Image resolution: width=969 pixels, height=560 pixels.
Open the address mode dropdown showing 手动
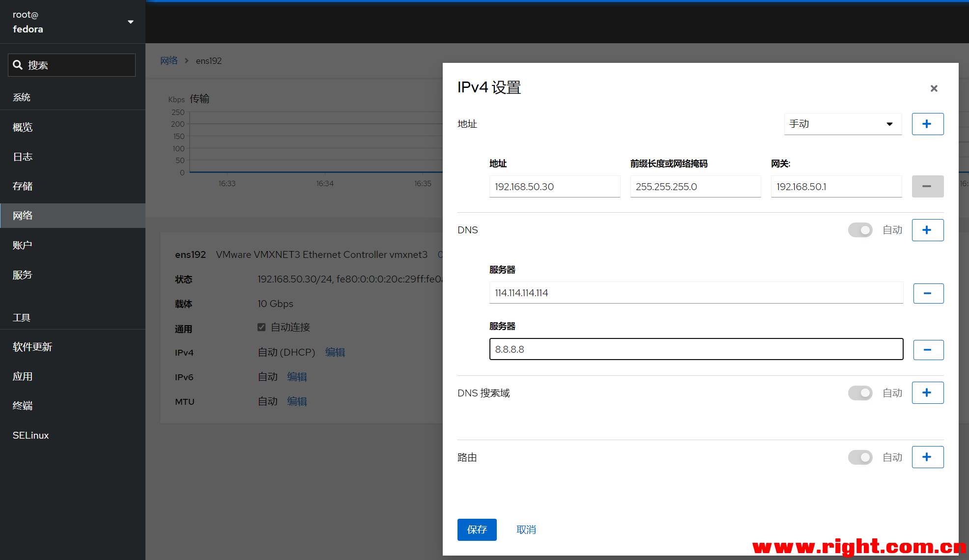(843, 124)
